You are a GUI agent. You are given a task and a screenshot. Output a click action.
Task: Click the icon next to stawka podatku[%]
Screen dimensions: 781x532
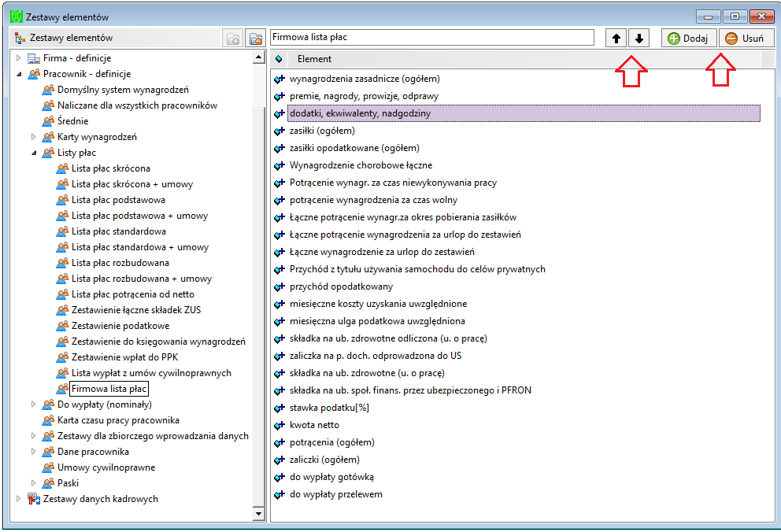click(279, 408)
